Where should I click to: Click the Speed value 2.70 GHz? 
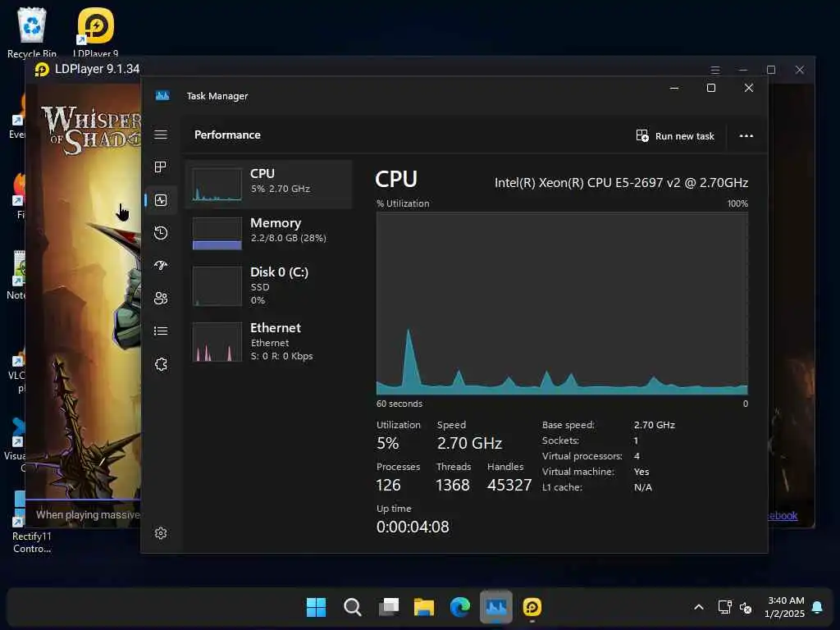click(469, 443)
